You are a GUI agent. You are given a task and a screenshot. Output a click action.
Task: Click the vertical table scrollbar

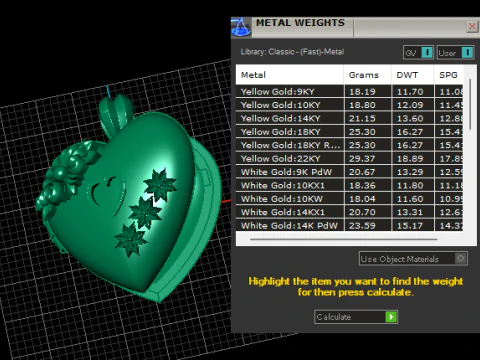click(470, 104)
